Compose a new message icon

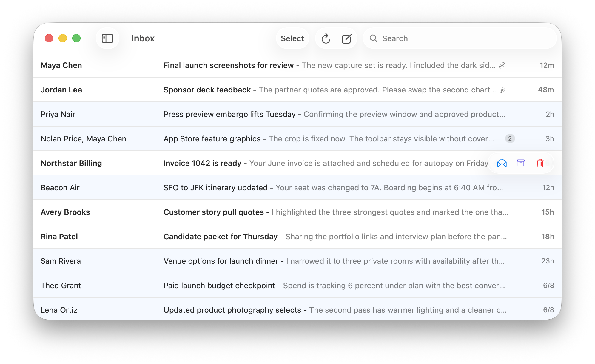click(x=346, y=38)
